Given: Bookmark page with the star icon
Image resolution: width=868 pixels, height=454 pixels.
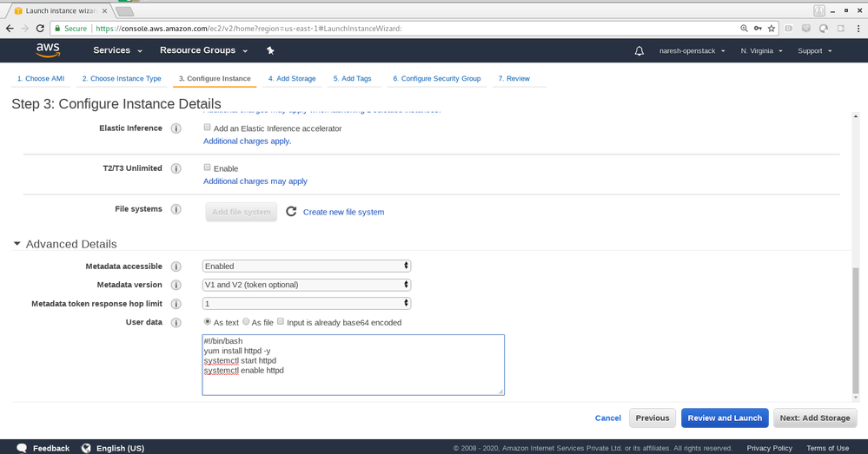Looking at the screenshot, I should tap(771, 29).
